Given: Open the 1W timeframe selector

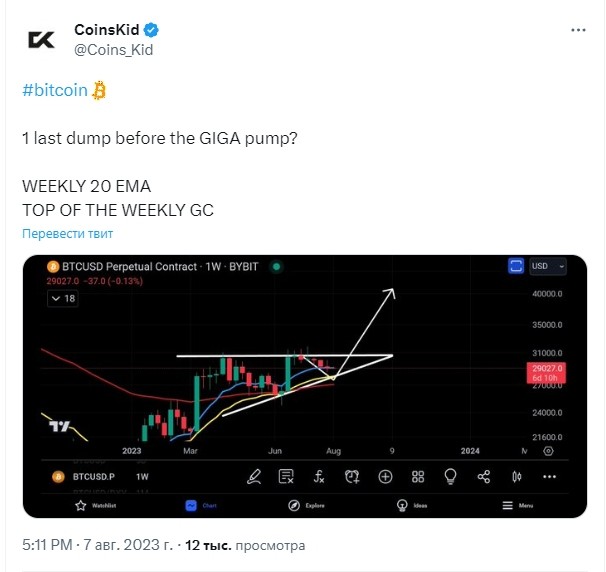Looking at the screenshot, I should click(142, 477).
